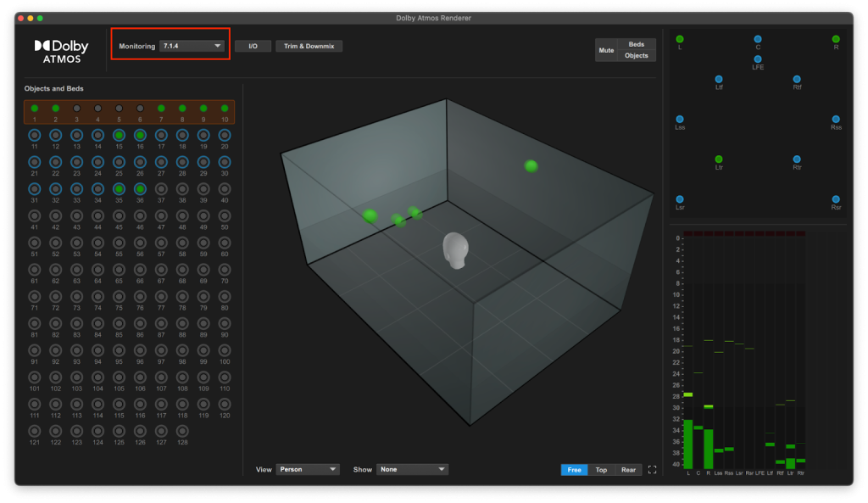
Task: Select bed channel 2 indicator
Action: [x=55, y=109]
